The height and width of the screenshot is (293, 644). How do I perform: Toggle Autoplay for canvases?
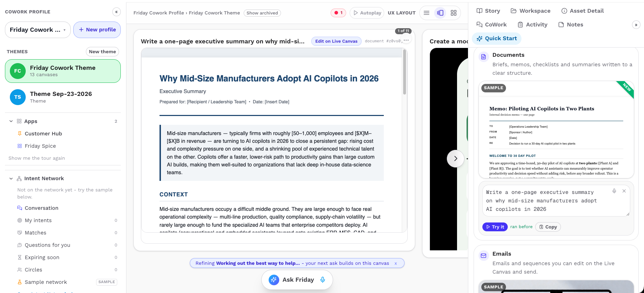point(367,13)
